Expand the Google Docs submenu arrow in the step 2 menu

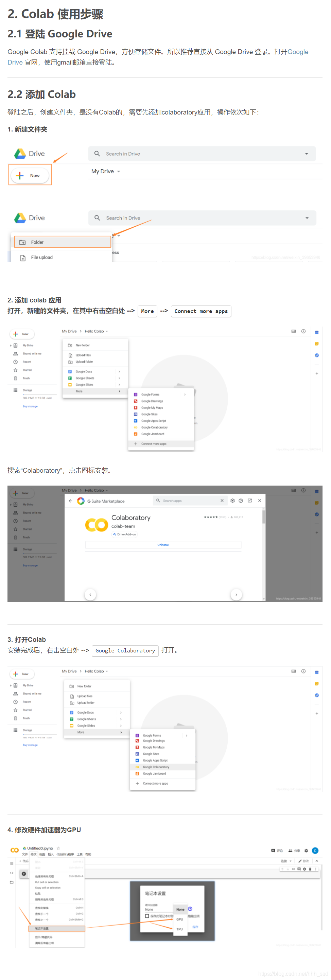[x=119, y=372]
